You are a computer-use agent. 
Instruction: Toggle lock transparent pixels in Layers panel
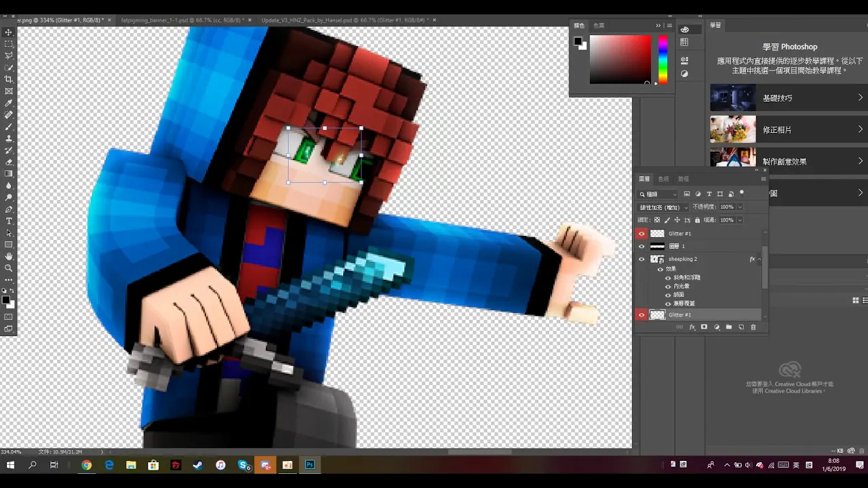[656, 220]
